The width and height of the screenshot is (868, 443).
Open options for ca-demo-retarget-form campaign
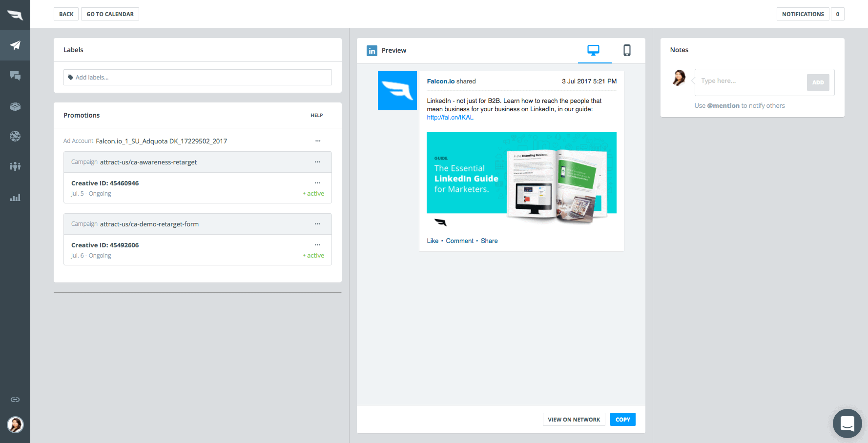pyautogui.click(x=317, y=224)
